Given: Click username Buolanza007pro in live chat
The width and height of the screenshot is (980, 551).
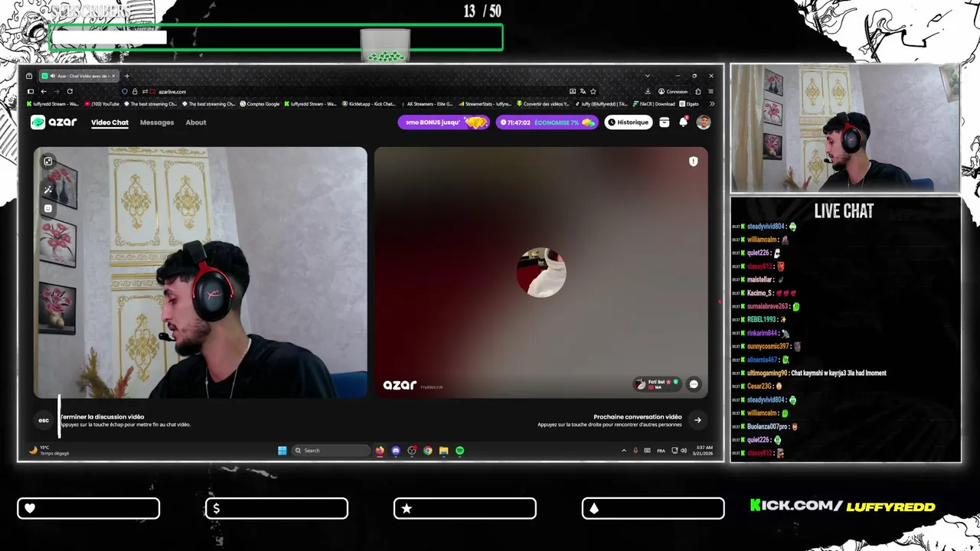Looking at the screenshot, I should point(767,426).
